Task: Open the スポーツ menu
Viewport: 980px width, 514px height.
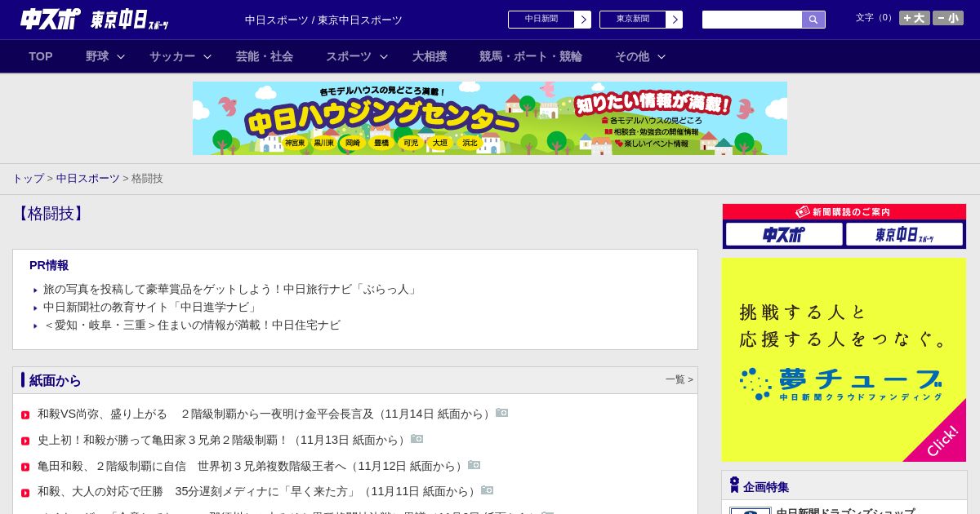Action: pyautogui.click(x=349, y=56)
